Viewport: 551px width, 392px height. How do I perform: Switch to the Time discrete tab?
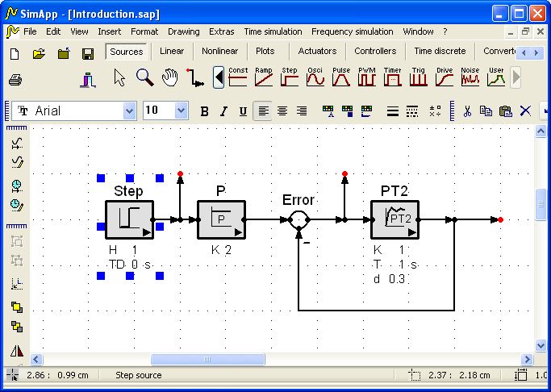pos(440,51)
